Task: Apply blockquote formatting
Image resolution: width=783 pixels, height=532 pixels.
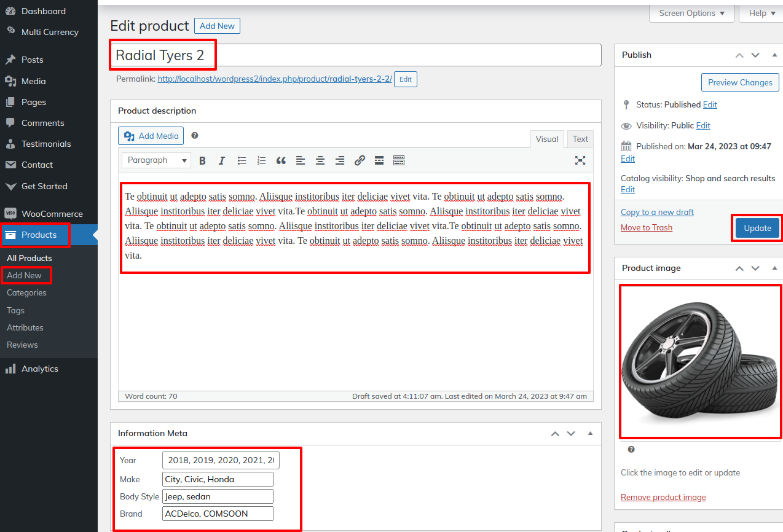Action: [281, 161]
